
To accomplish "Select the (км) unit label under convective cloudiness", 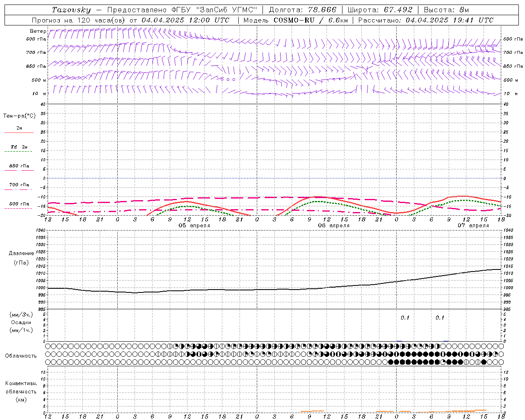I will [x=21, y=399].
